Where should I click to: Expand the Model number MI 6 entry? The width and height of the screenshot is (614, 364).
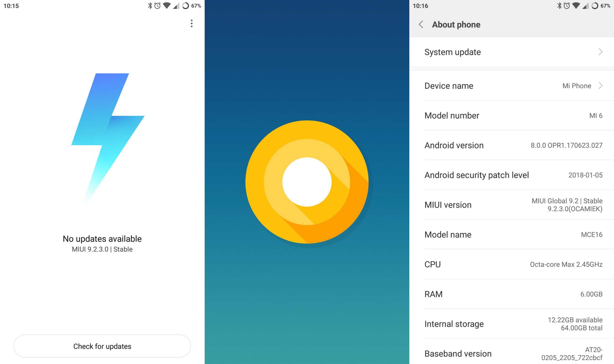coord(511,115)
